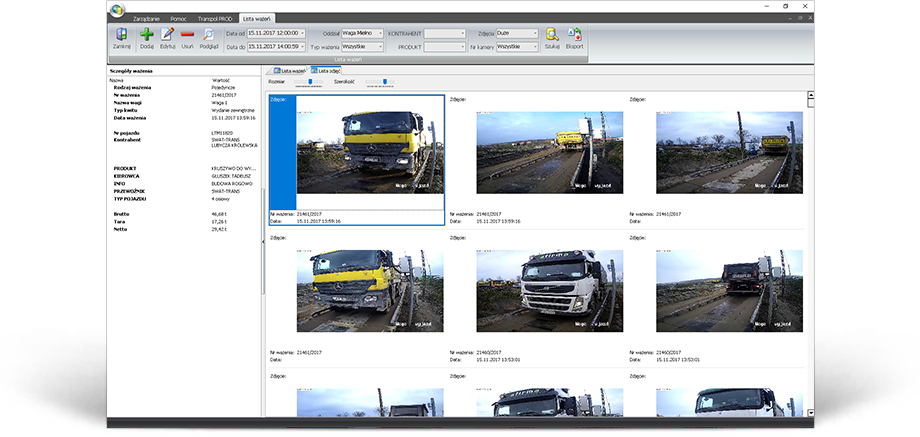Click the application logo orb
920x437 pixels.
pyautogui.click(x=119, y=11)
